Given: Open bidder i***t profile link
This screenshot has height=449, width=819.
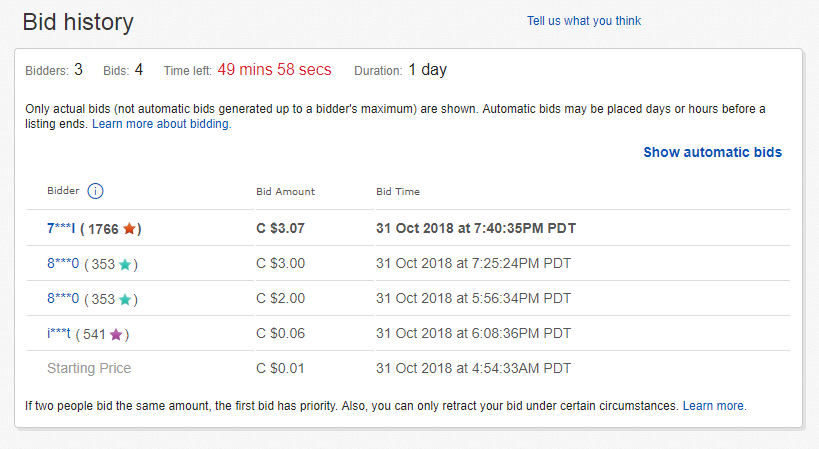Looking at the screenshot, I should pos(58,333).
